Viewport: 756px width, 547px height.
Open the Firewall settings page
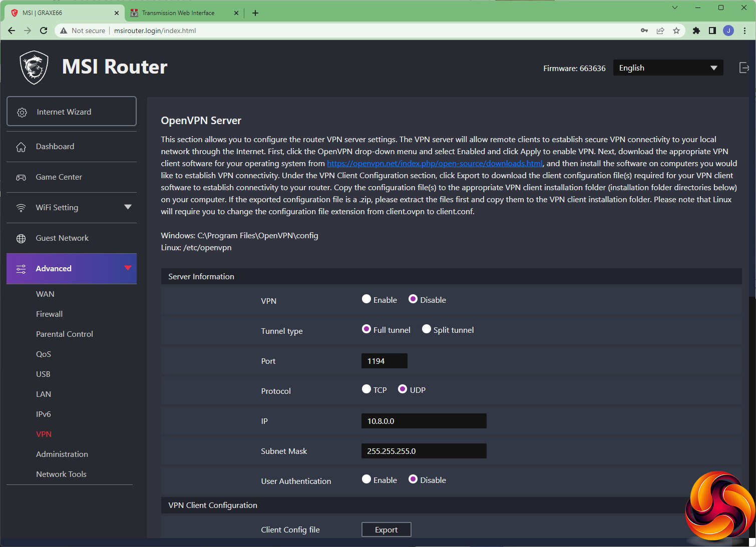pos(49,314)
